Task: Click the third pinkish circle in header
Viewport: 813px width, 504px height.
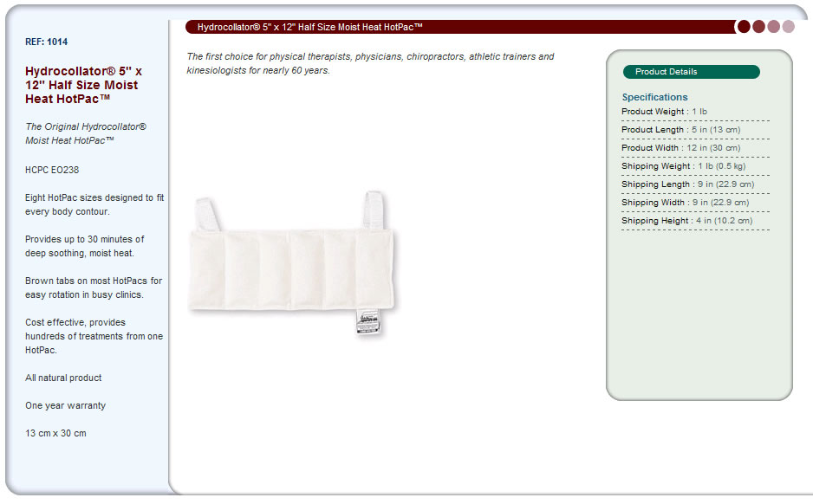Action: pyautogui.click(x=774, y=27)
